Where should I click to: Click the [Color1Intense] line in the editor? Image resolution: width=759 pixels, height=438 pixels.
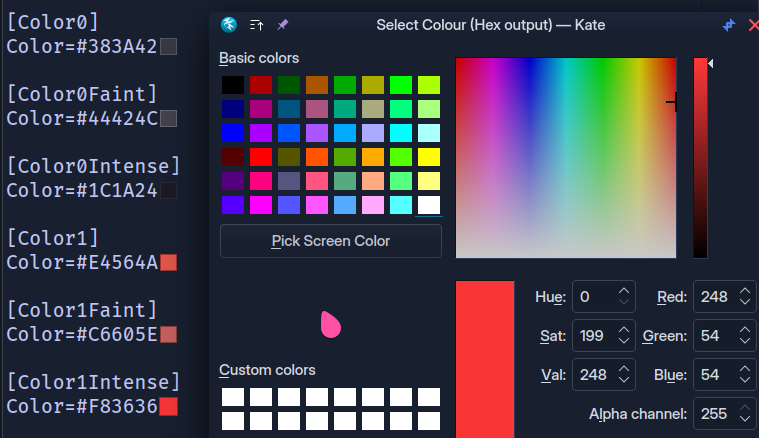point(94,381)
